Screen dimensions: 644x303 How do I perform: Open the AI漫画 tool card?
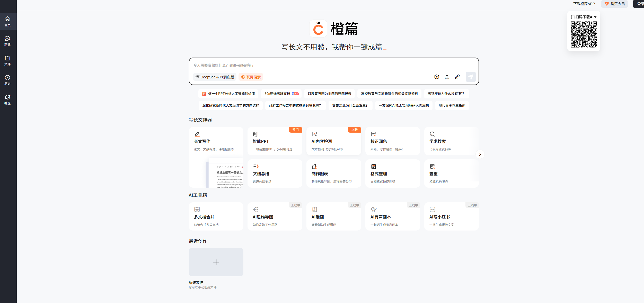click(334, 216)
